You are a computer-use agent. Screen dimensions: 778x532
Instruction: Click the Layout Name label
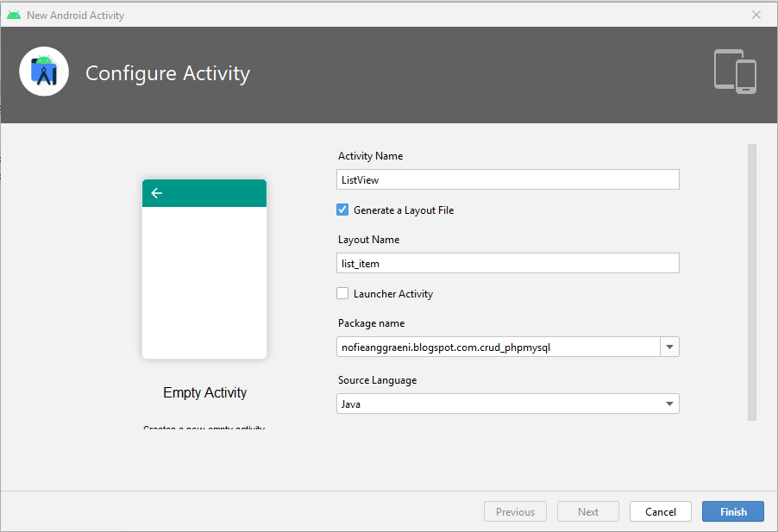(x=368, y=240)
